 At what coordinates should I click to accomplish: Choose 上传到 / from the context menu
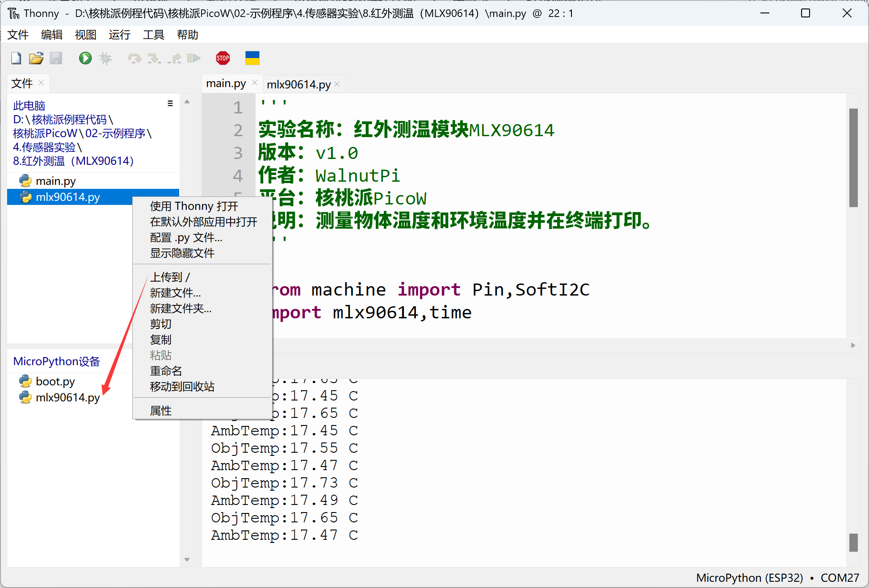pos(170,277)
